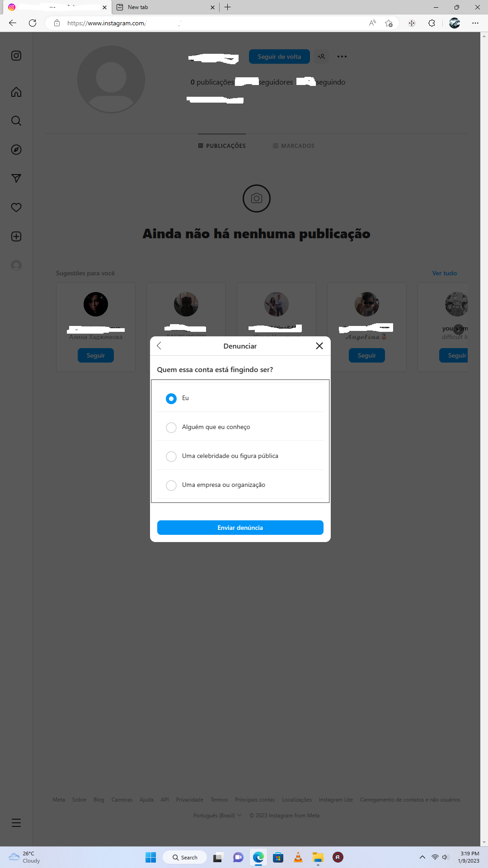This screenshot has height=868, width=488.
Task: Open the Explore compass icon
Action: [16, 150]
